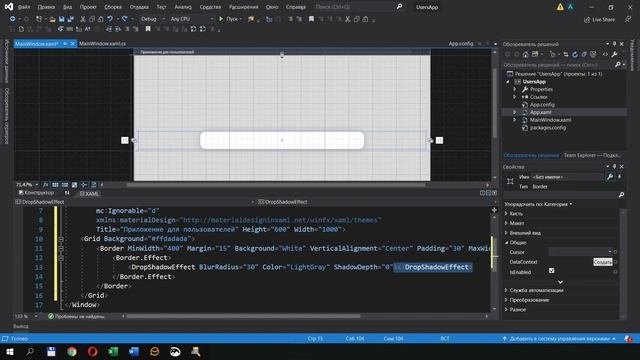The height and width of the screenshot is (360, 640).
Task: Toggle the IsEnabled checkbox
Action: point(551,271)
